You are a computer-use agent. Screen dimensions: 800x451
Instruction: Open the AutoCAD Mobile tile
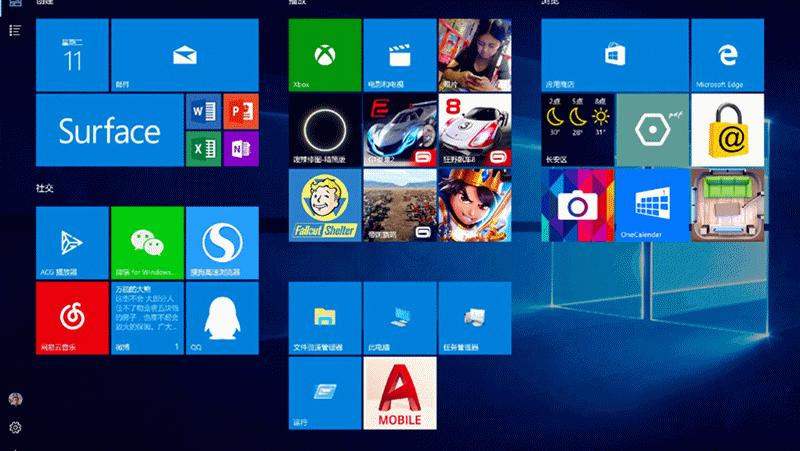[399, 393]
